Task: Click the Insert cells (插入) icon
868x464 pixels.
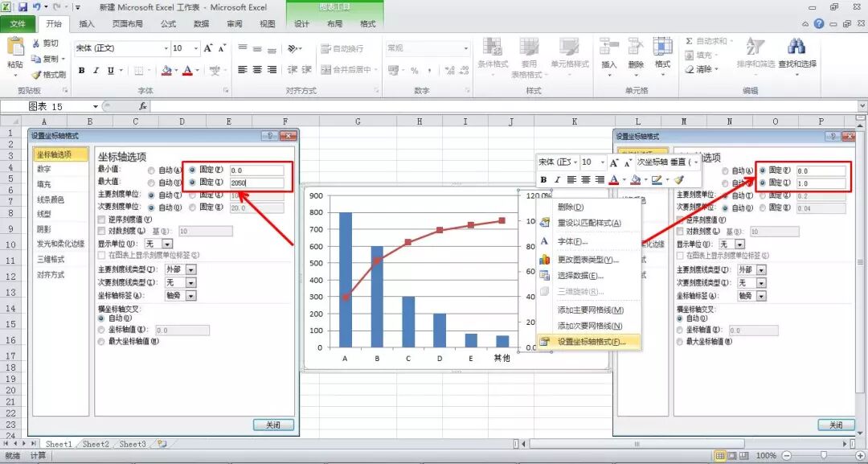Action: click(x=609, y=47)
